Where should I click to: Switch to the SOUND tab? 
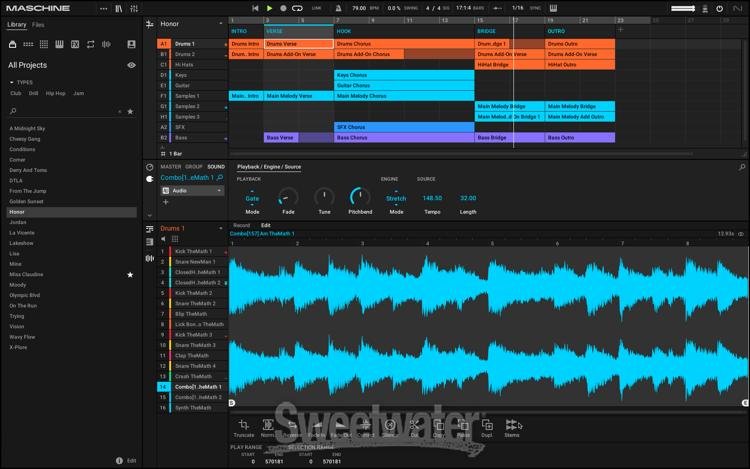(216, 167)
